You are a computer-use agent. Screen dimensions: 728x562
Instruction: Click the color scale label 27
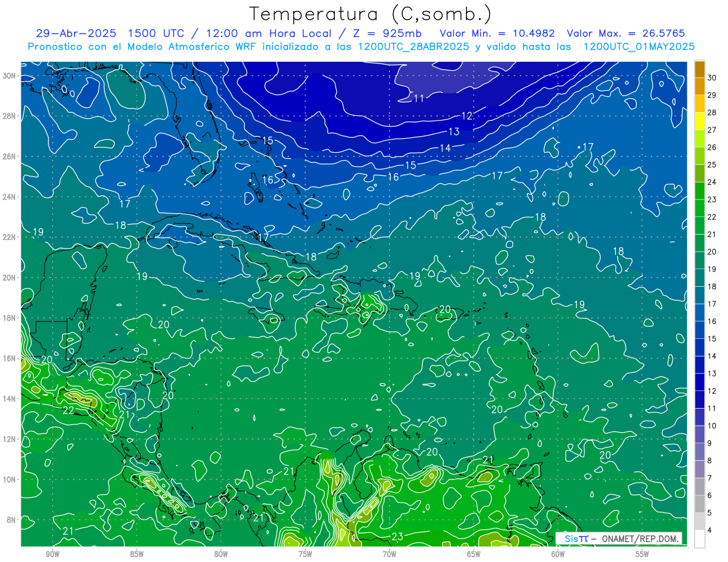coord(712,130)
